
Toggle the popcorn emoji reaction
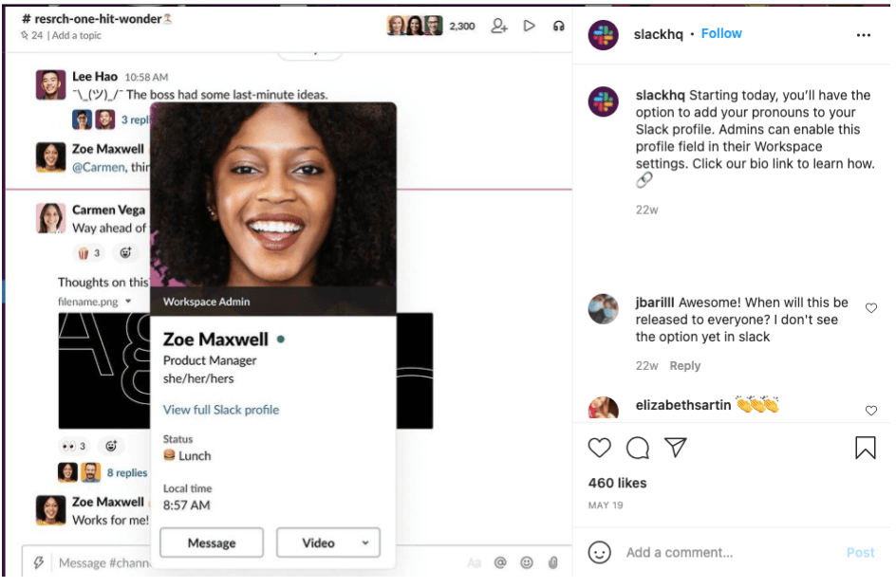tap(88, 253)
